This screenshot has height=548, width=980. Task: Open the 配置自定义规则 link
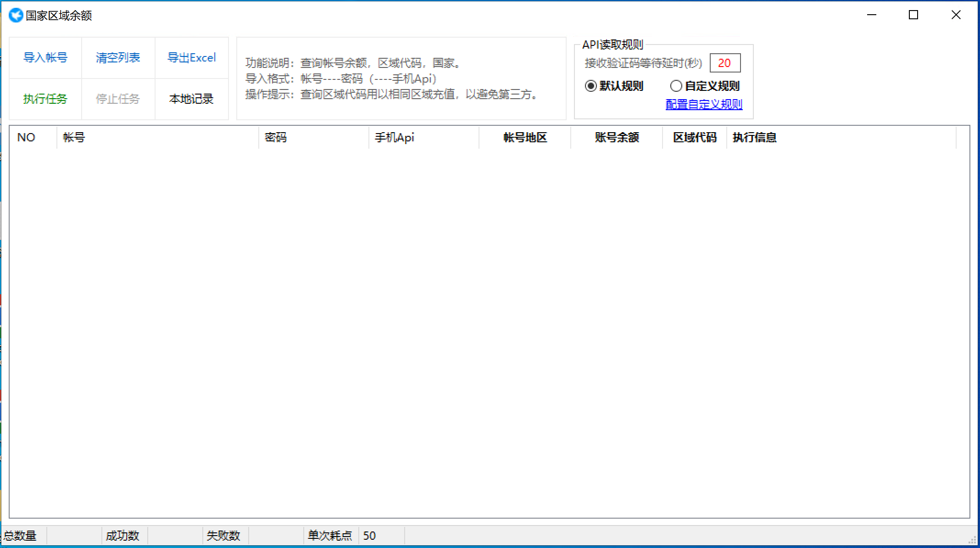coord(704,104)
